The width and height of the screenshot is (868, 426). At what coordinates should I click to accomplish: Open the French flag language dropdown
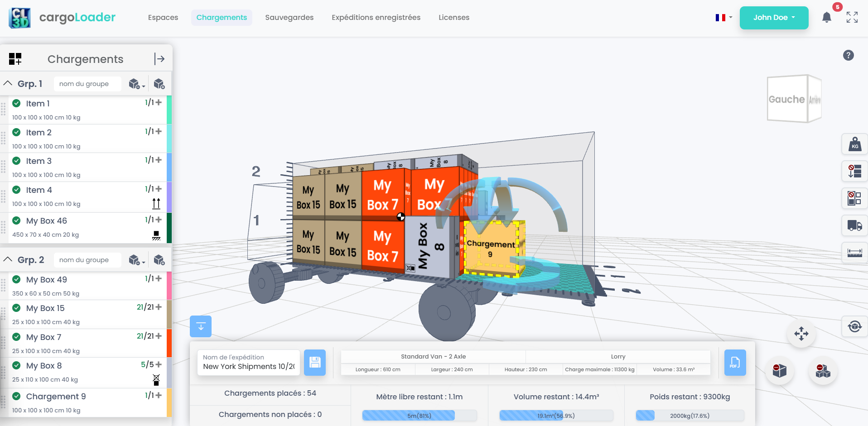click(x=723, y=18)
